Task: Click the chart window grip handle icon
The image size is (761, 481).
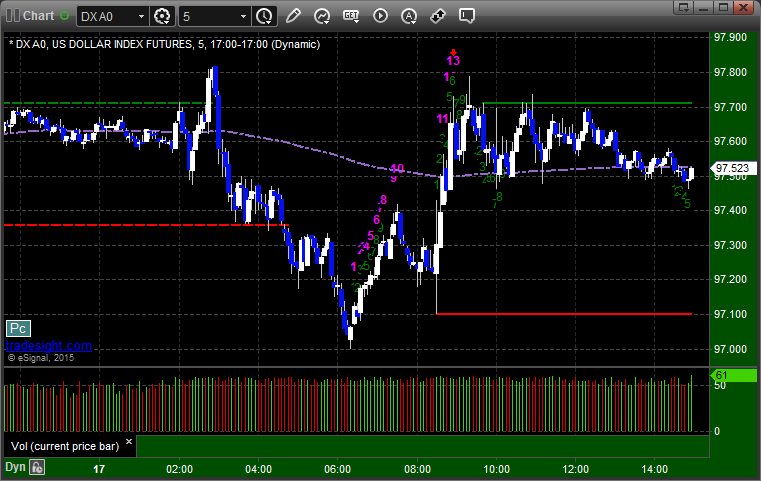Action: (13, 16)
